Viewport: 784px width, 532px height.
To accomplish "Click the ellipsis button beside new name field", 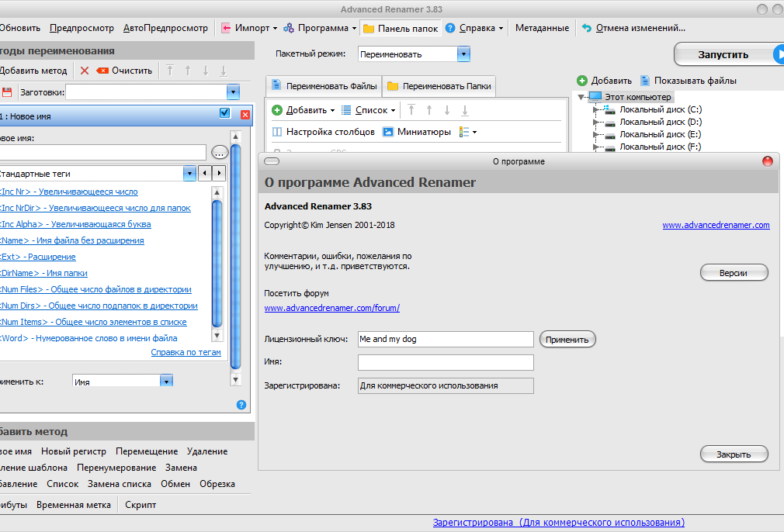I will point(220,152).
